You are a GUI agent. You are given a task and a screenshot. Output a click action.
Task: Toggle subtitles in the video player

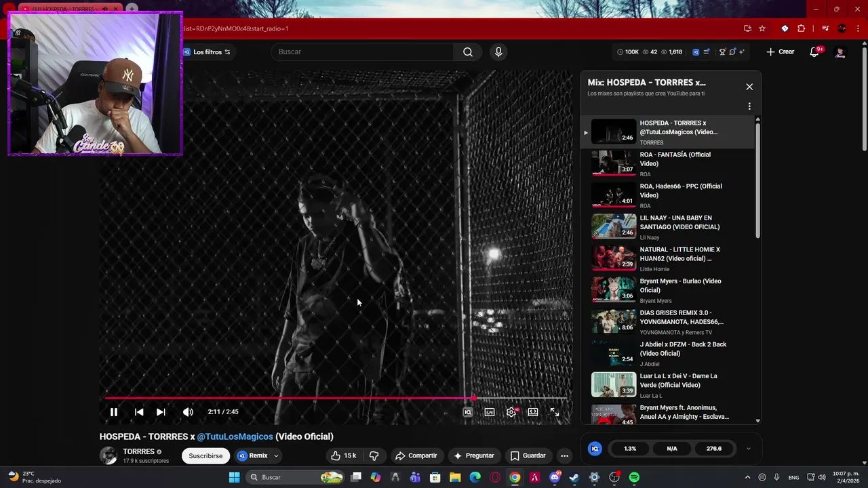click(490, 412)
